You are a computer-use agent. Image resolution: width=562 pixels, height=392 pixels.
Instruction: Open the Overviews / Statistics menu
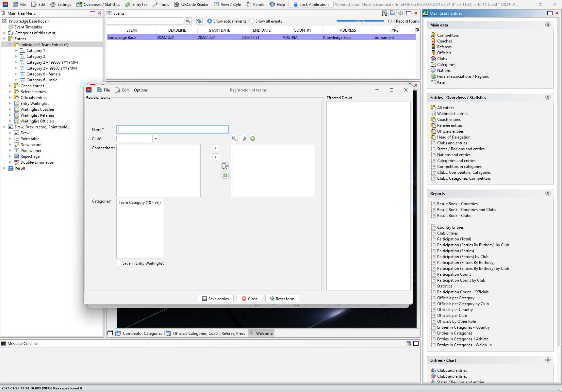[x=98, y=4]
